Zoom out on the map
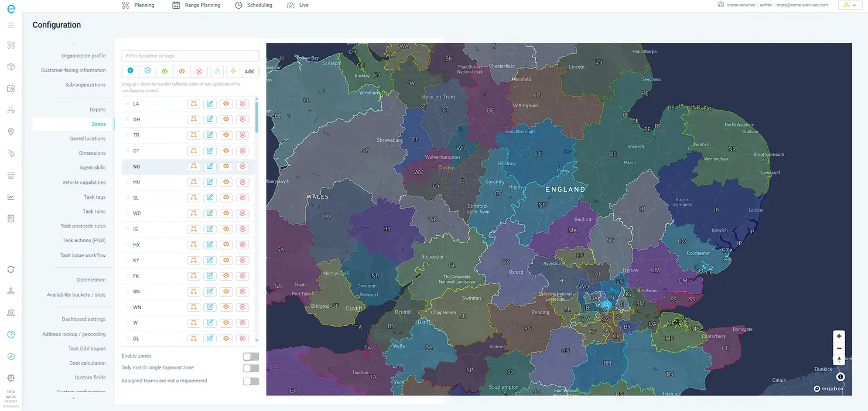The width and height of the screenshot is (868, 411). [839, 348]
